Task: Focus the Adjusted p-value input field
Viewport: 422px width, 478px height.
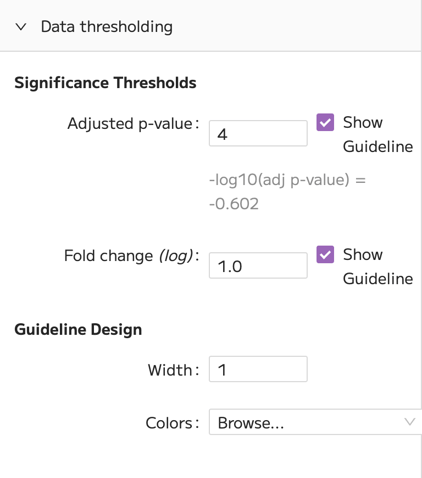Action: pyautogui.click(x=258, y=133)
